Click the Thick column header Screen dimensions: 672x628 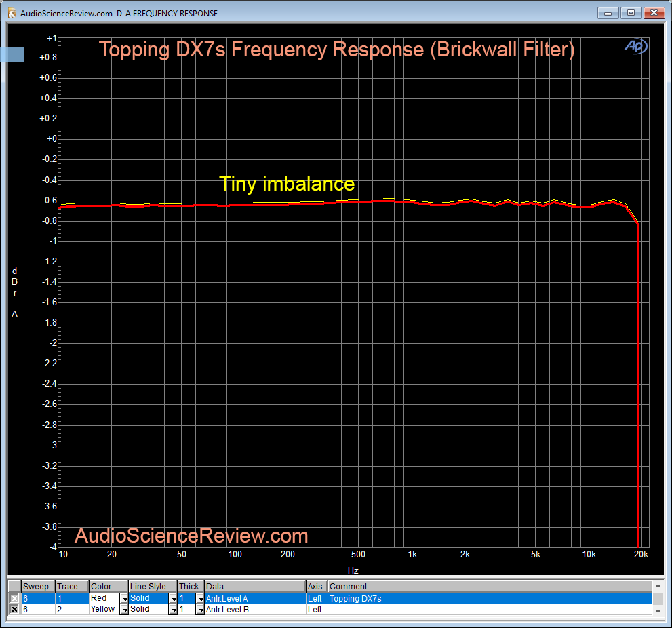point(191,587)
